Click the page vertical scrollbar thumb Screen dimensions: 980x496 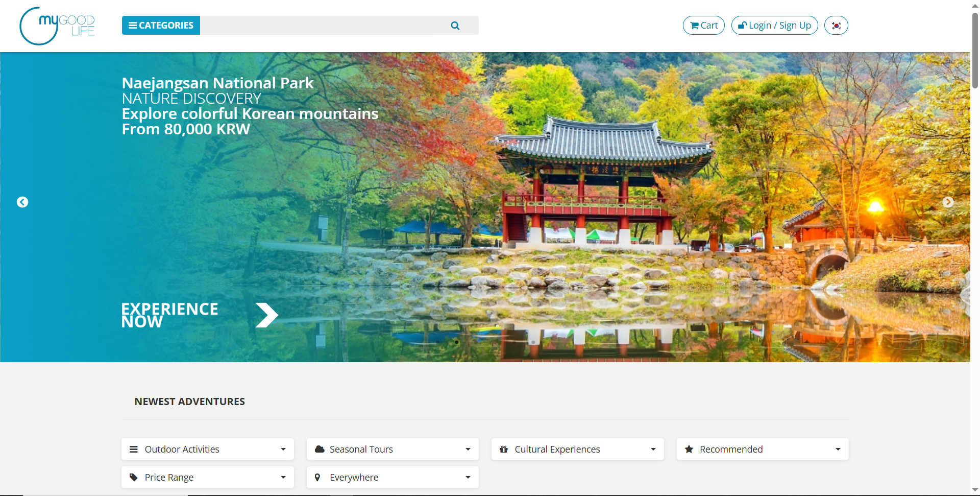[975, 51]
